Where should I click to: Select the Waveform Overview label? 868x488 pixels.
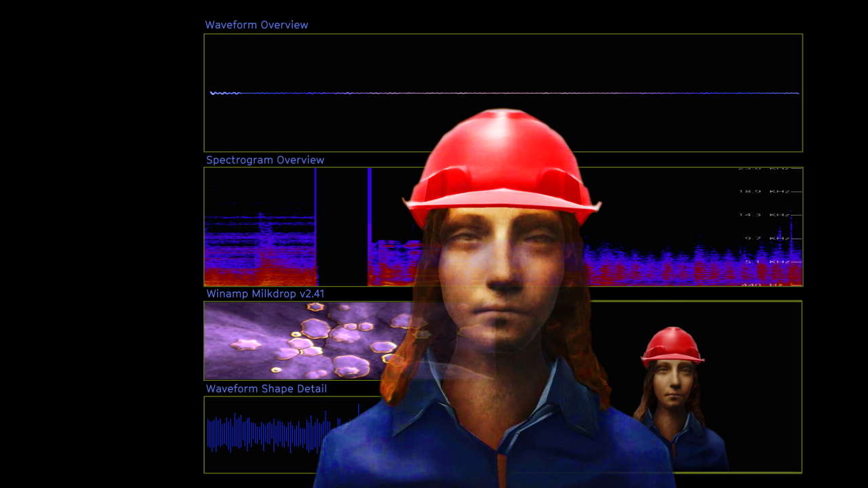(256, 25)
